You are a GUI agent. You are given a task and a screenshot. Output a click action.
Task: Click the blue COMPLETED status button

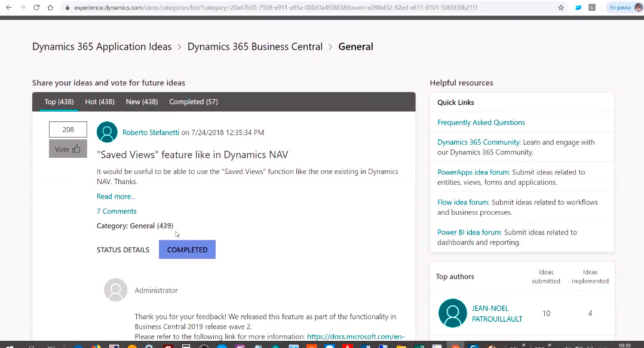(x=187, y=250)
